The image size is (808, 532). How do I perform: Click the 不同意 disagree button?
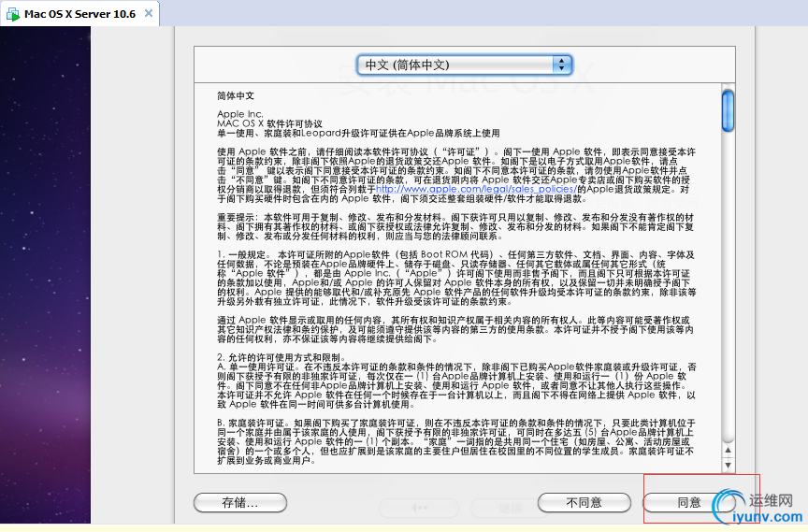click(x=584, y=503)
